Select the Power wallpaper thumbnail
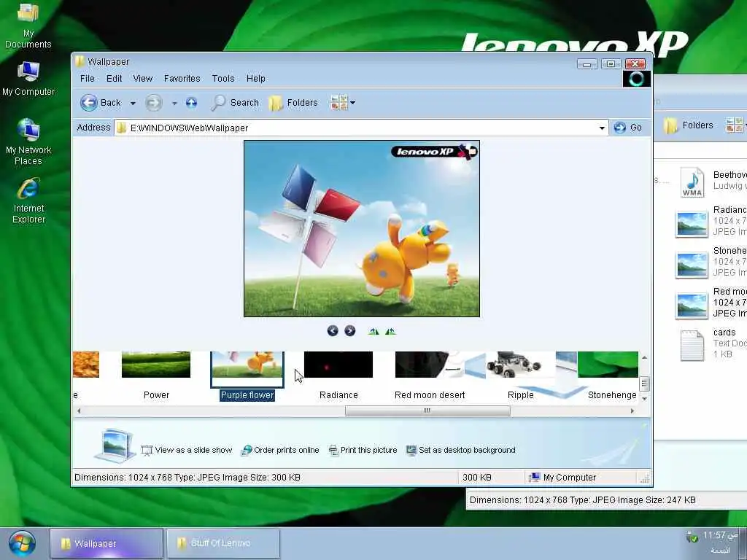 click(156, 365)
